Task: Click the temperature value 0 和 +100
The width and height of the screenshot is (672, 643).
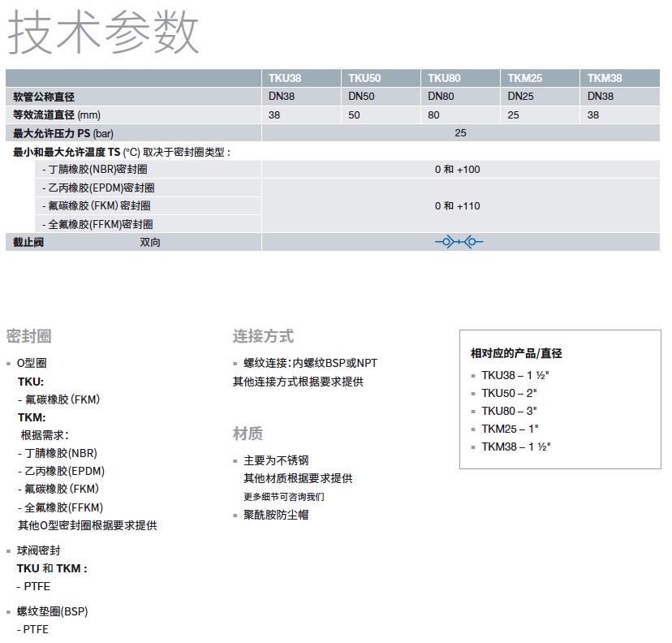Action: click(457, 170)
